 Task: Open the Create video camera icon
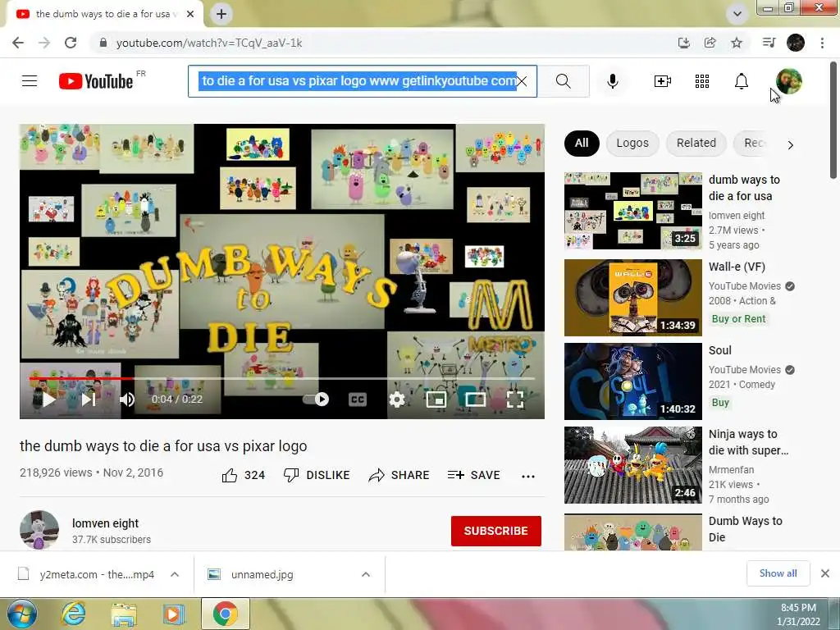click(x=663, y=81)
